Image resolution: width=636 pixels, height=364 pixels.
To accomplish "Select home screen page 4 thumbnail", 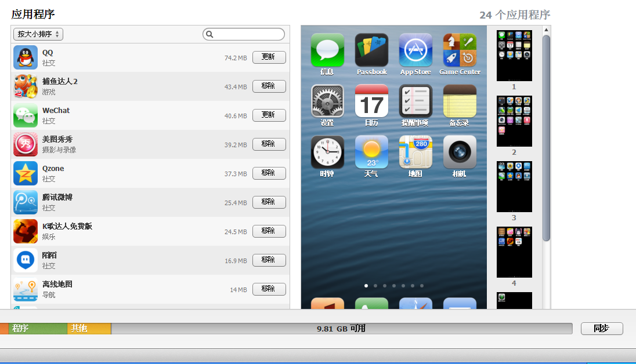I will [x=514, y=252].
